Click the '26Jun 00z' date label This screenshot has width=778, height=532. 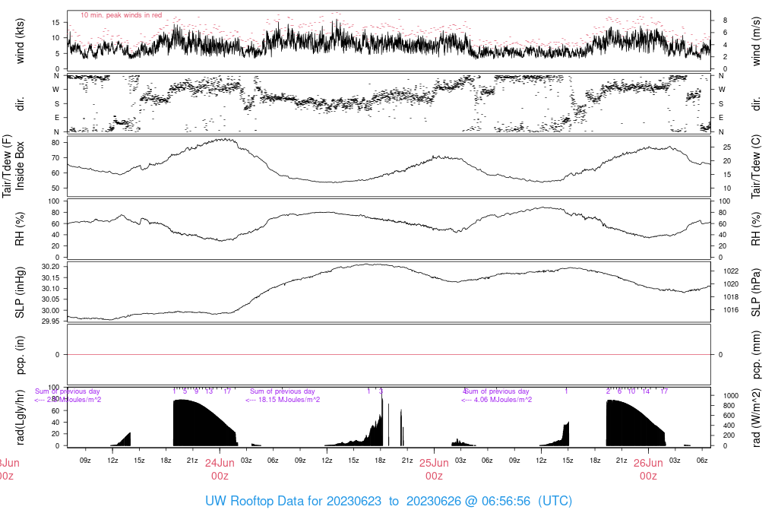point(648,470)
